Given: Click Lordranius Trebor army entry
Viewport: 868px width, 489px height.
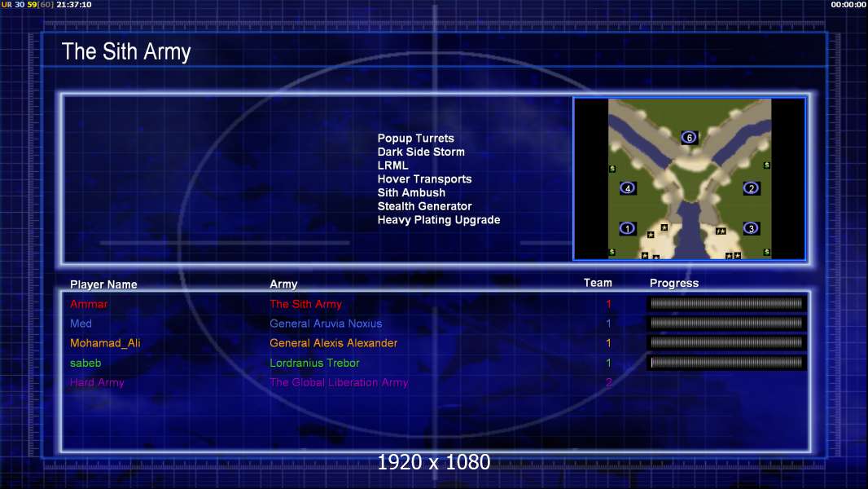Looking at the screenshot, I should pos(314,363).
